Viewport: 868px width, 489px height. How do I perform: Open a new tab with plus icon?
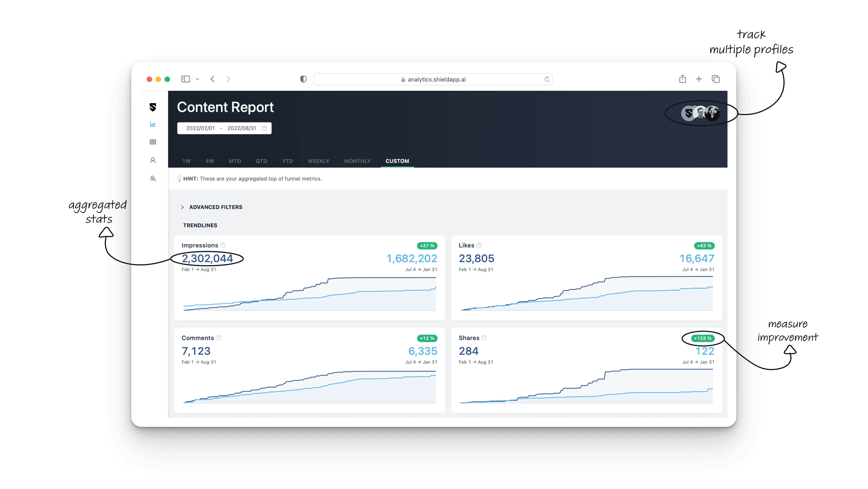coord(699,79)
